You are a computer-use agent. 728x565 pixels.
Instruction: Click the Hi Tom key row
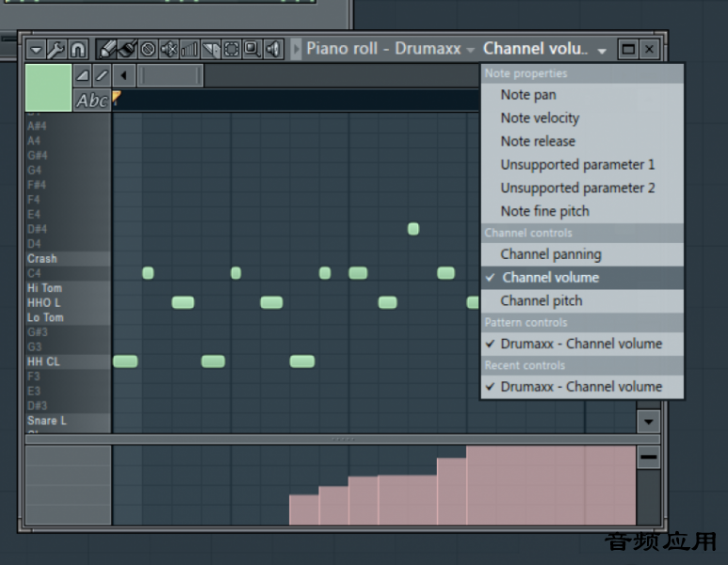[x=68, y=288]
